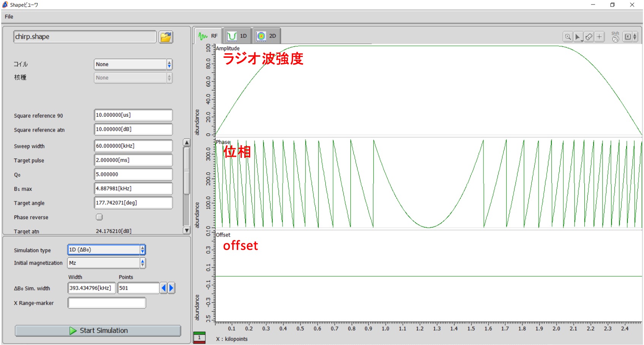Expand the Simulation type dropdown
Image resolution: width=644 pixels, height=345 pixels.
click(x=106, y=250)
